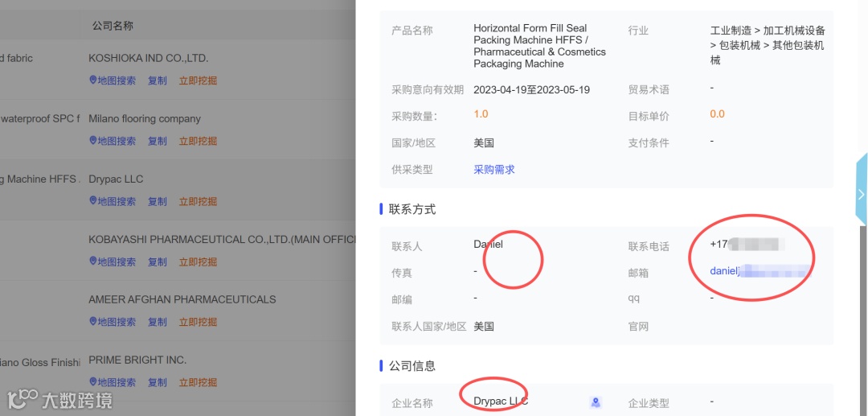Click the map pin icon beside KOSHIOKA 地图搜索

[x=93, y=80]
